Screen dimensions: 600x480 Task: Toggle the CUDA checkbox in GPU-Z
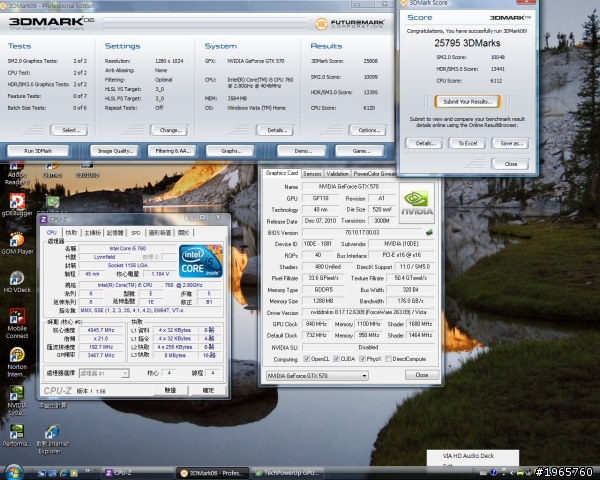[x=336, y=359]
